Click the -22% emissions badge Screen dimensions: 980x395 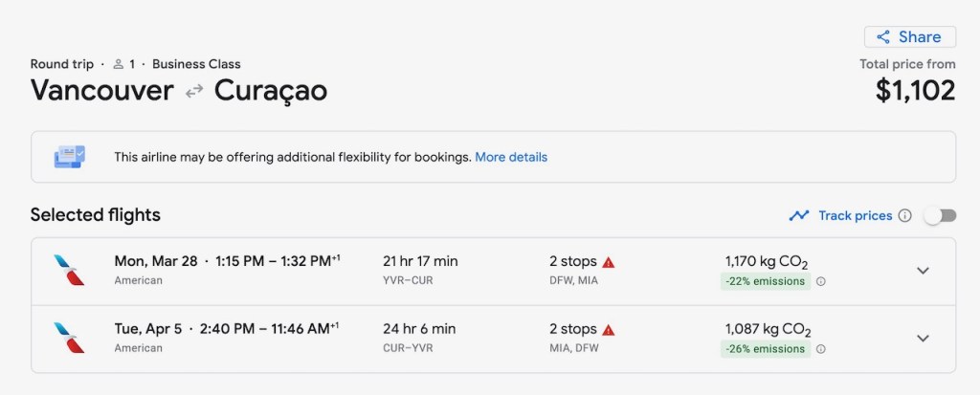coord(765,282)
